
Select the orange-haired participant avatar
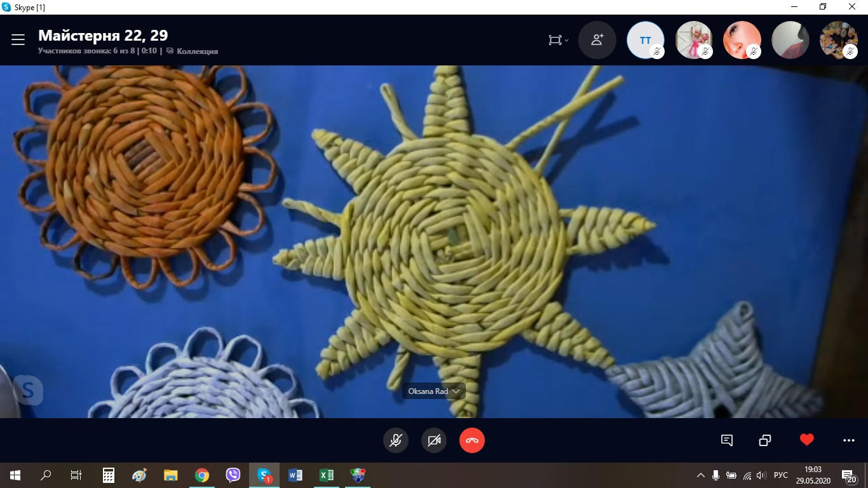[742, 40]
